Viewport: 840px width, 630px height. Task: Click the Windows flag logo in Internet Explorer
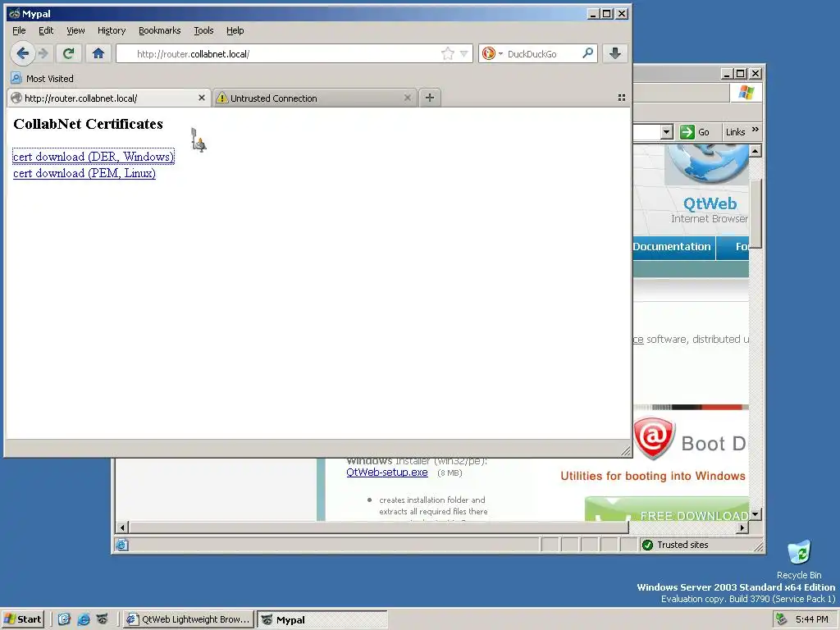[746, 92]
